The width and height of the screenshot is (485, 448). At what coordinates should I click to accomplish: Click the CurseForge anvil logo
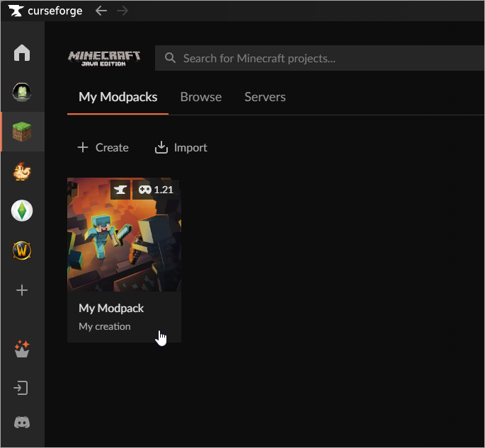(x=16, y=11)
